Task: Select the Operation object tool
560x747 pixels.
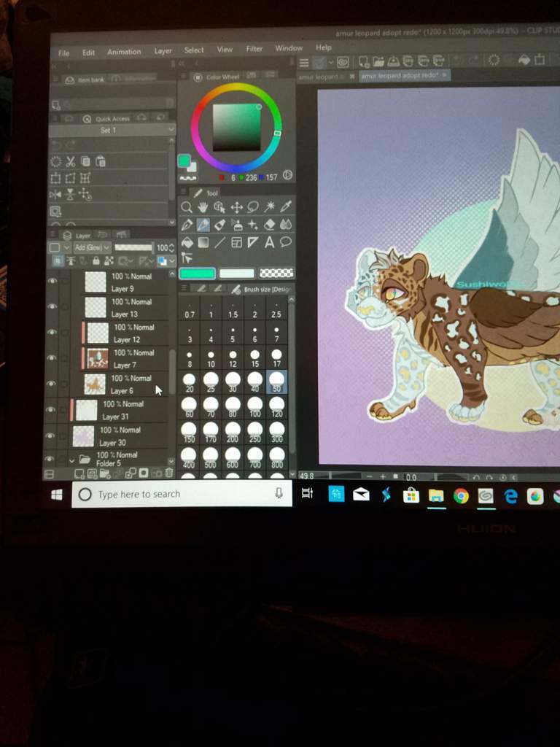Action: coord(219,206)
